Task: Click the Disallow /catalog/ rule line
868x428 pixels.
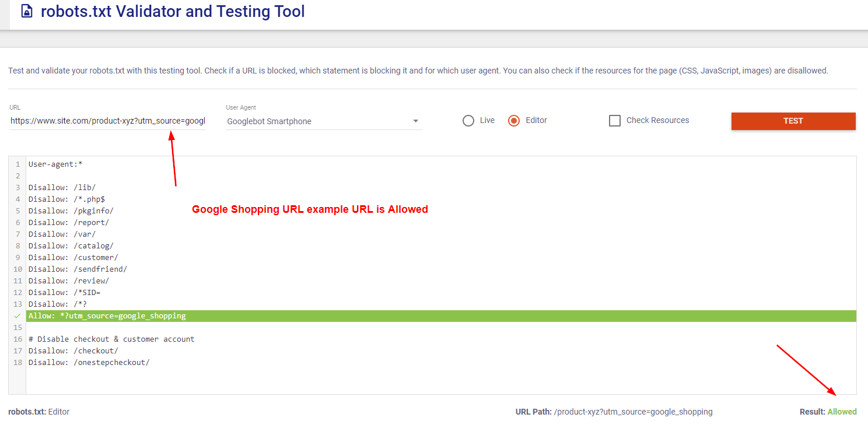Action: [71, 245]
